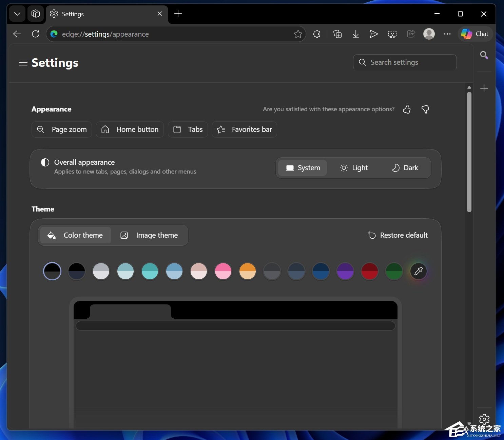Viewport: 504px width, 440px height.
Task: Expand the Settings hamburger navigation menu
Action: click(23, 63)
